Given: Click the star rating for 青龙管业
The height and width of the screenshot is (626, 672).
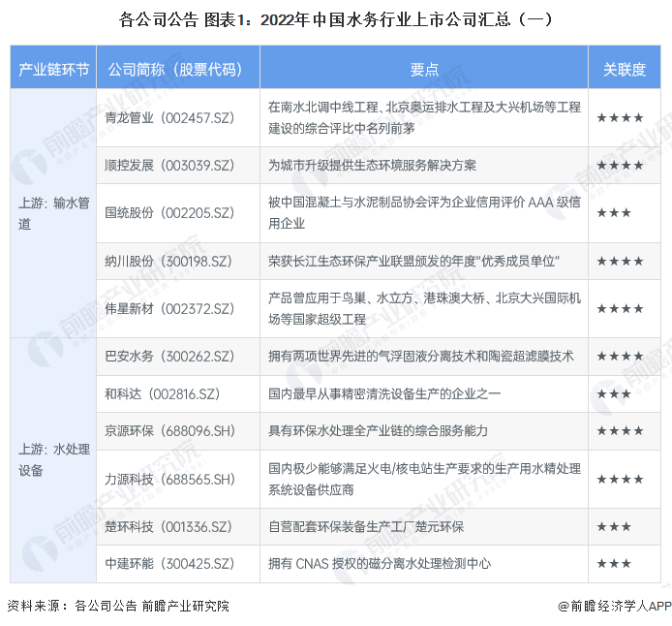Looking at the screenshot, I should pyautogui.click(x=620, y=117).
